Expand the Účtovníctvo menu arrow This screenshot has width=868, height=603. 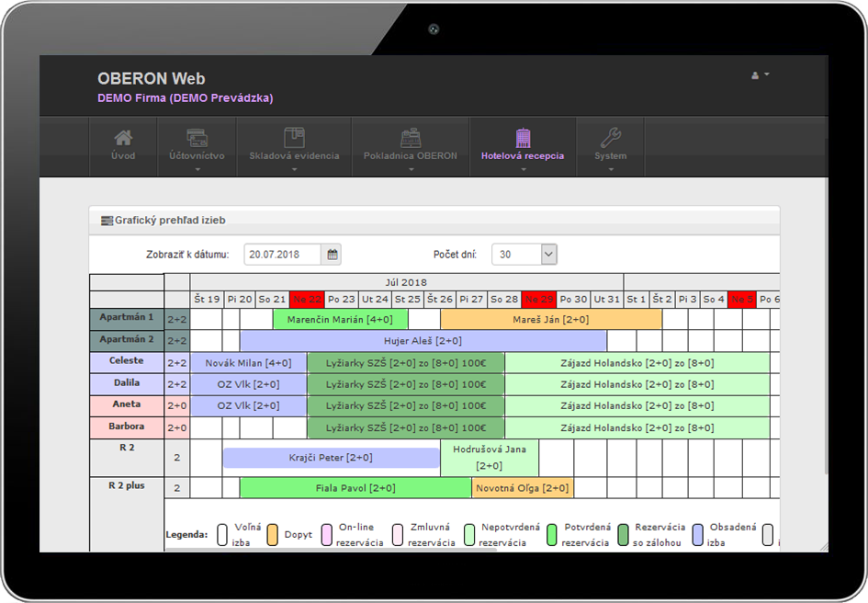tap(197, 169)
